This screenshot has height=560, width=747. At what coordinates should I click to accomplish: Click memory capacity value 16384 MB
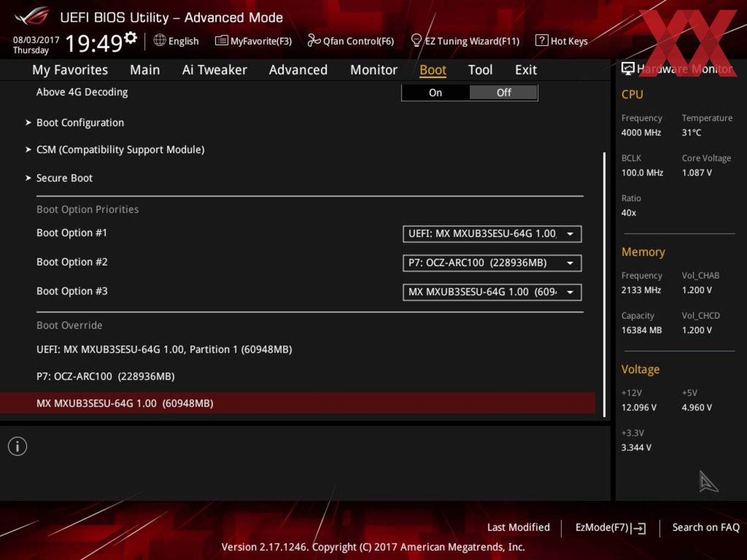click(x=642, y=330)
